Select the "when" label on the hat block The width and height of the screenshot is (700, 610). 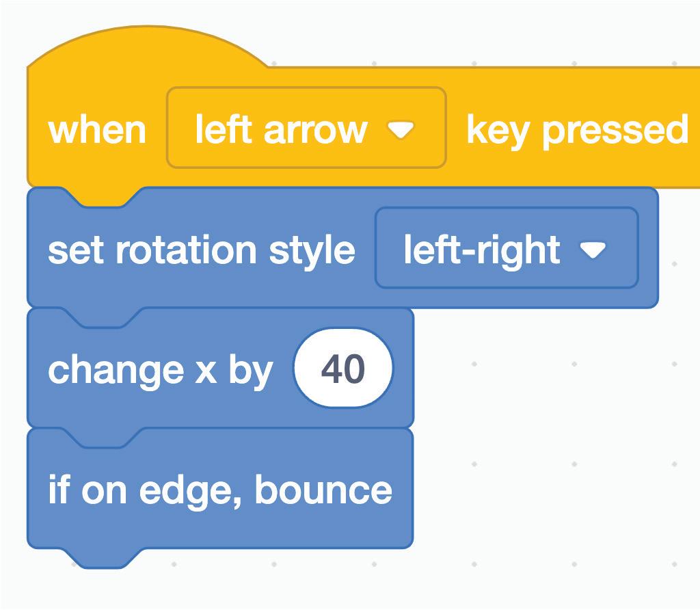[97, 129]
